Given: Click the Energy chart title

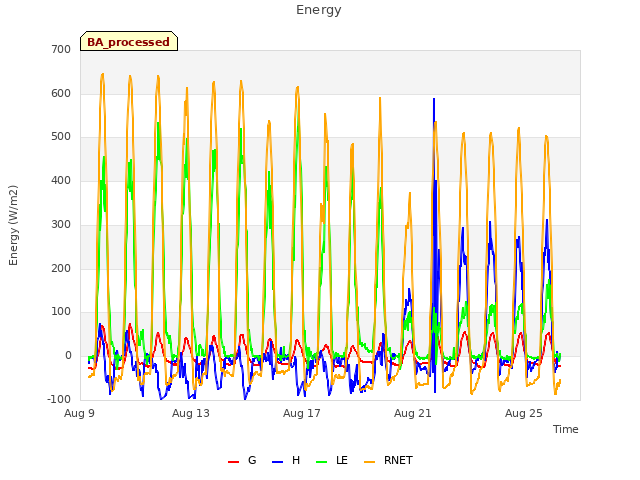Looking at the screenshot, I should click(x=319, y=10).
